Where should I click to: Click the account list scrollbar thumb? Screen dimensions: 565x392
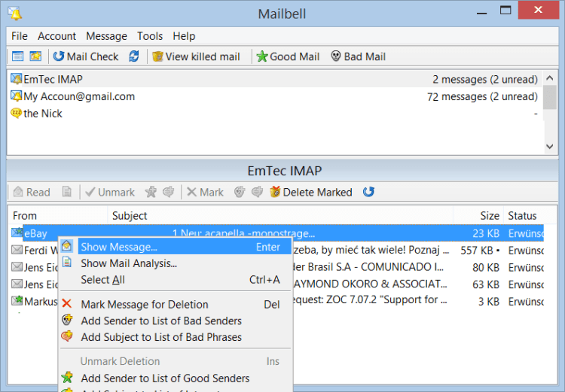549,97
